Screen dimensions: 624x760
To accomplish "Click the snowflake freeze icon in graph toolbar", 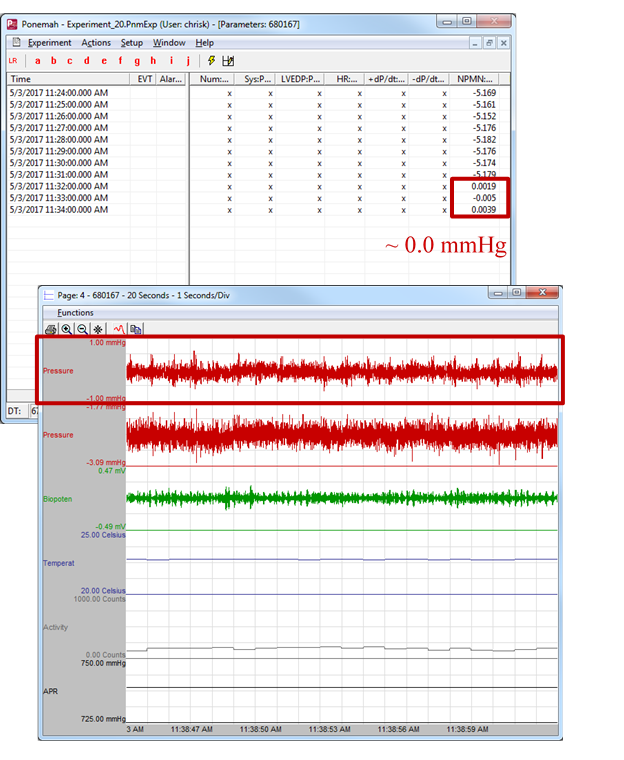I will click(x=98, y=330).
